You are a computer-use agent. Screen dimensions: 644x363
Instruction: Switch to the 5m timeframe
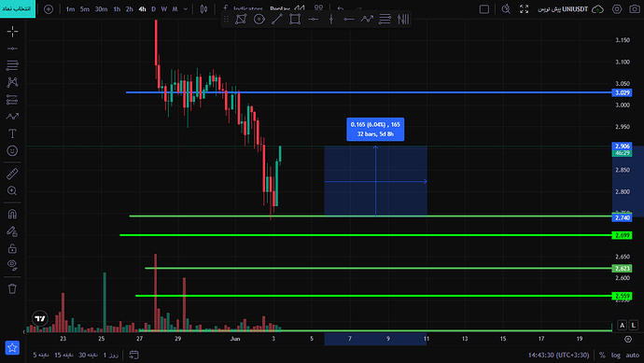click(85, 9)
